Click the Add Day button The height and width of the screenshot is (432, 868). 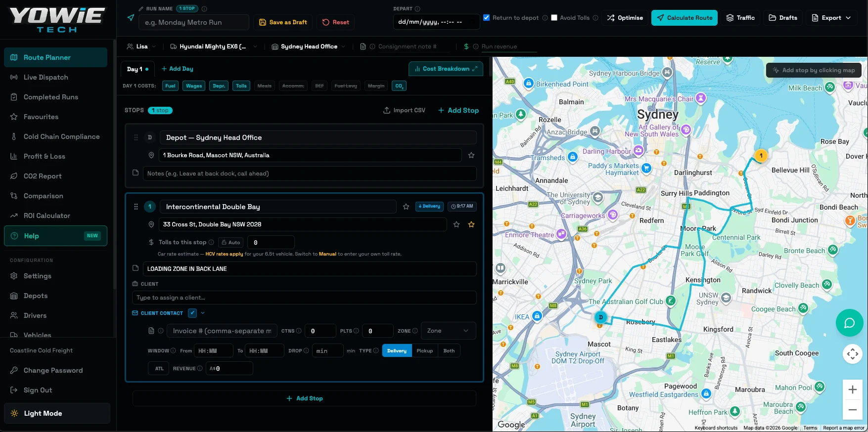(x=177, y=69)
